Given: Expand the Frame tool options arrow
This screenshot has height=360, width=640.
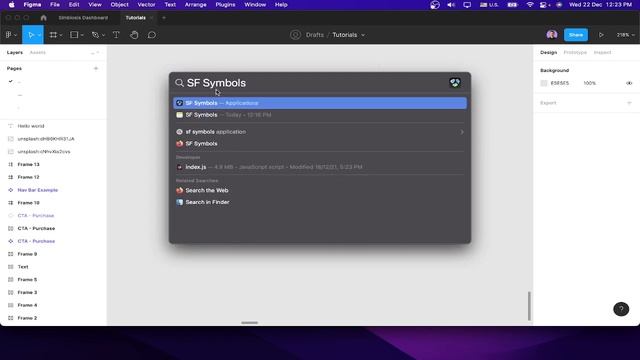Looking at the screenshot, I should (61, 36).
